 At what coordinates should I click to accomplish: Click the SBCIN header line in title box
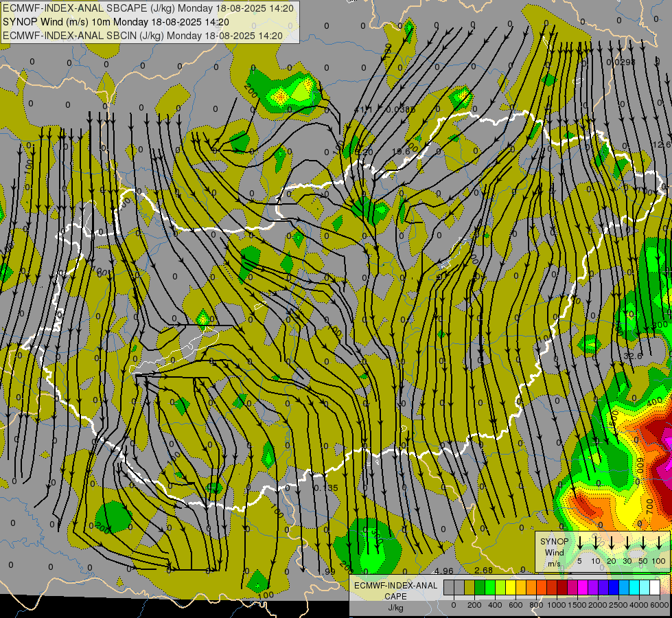coord(143,36)
